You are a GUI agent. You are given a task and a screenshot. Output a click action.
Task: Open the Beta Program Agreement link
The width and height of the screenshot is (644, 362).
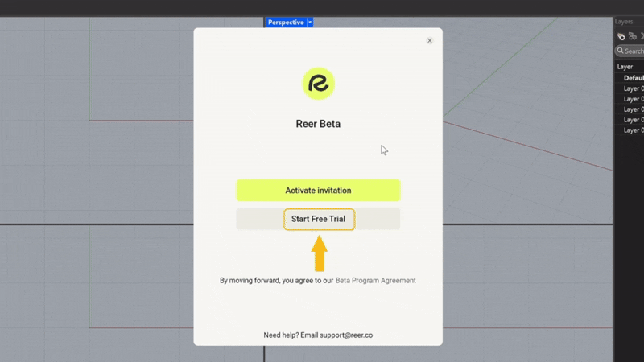coord(375,280)
